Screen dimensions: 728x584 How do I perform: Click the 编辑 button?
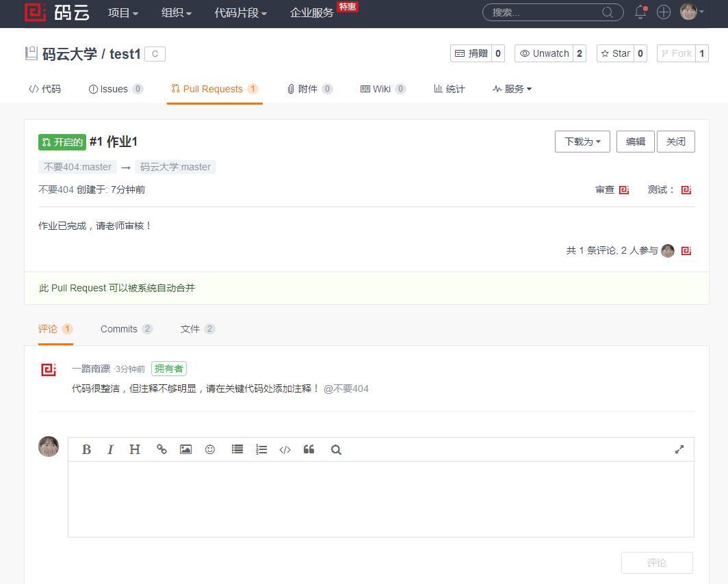635,142
